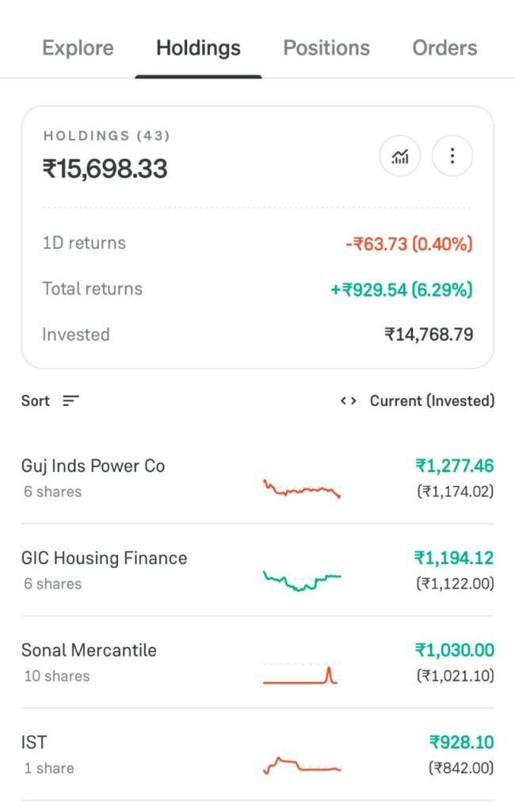Open the IST sparkline chart
This screenshot has width=515, height=812.
302,765
